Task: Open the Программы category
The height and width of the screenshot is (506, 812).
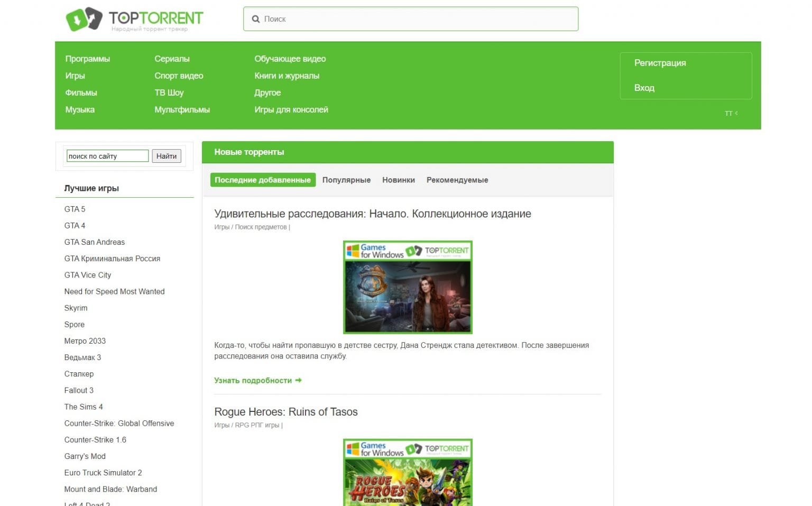Action: click(x=88, y=59)
